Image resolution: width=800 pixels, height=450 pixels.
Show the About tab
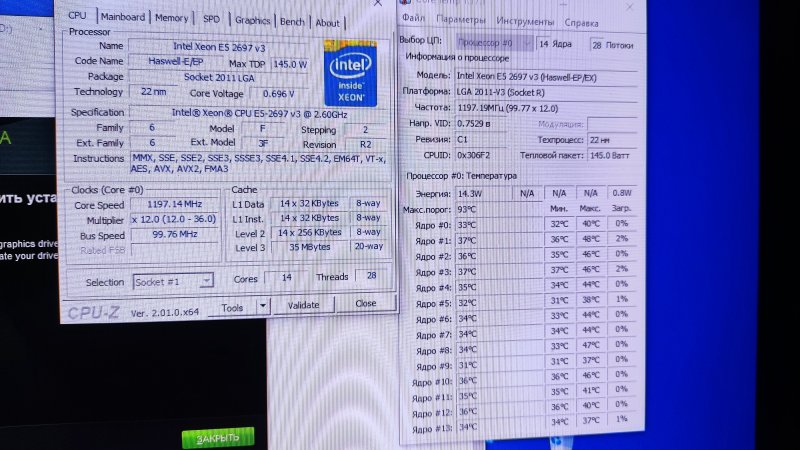(x=327, y=23)
